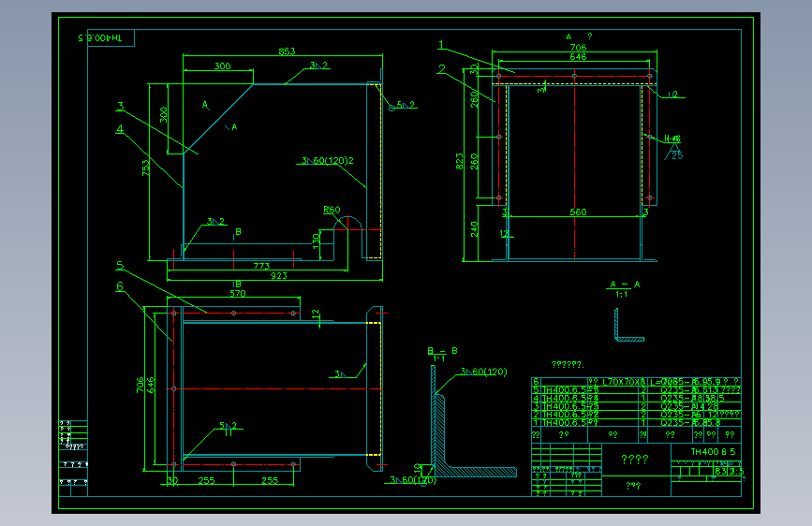Select the 560 inner width dimension
The height and width of the screenshot is (526, 812).
[x=578, y=212]
